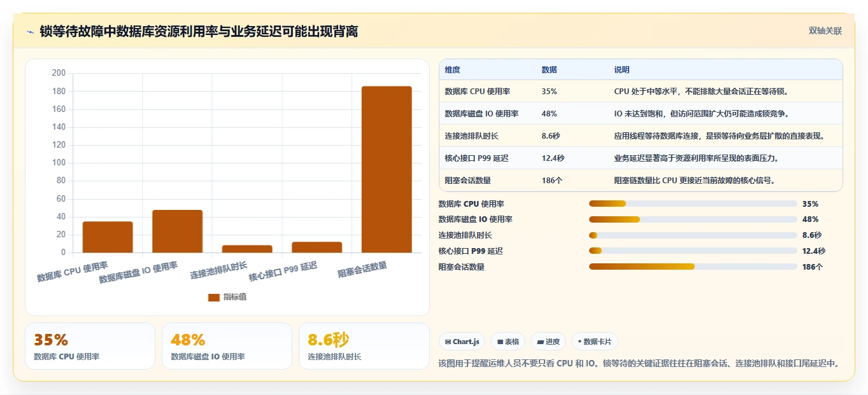
Task: Click the 核心接口 P99 延迟 chart bar
Action: click(x=317, y=247)
